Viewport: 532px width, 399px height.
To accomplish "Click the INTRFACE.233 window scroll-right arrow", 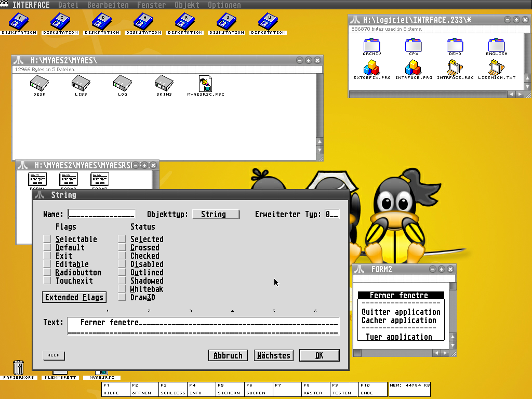I will tap(520, 95).
